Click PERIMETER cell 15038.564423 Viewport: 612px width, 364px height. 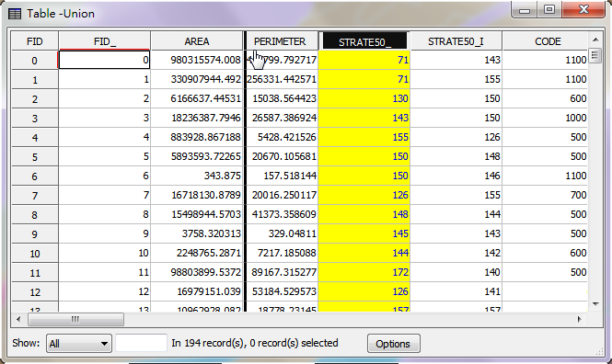tap(282, 98)
